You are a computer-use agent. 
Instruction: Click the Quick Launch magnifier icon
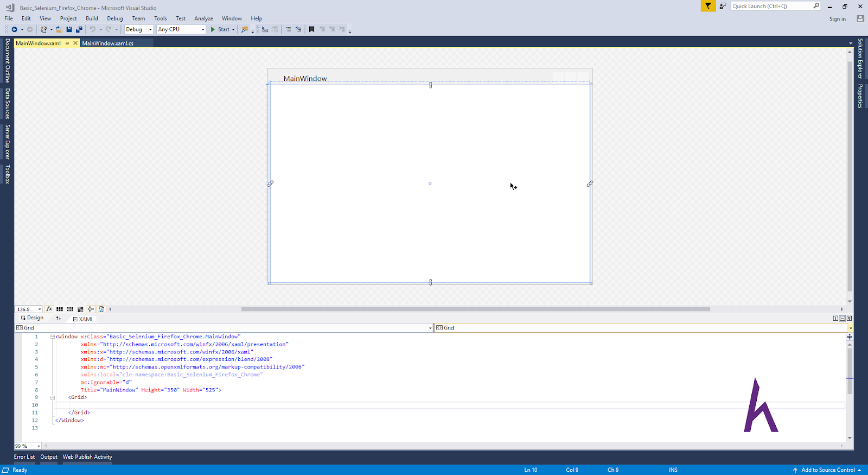coord(816,6)
